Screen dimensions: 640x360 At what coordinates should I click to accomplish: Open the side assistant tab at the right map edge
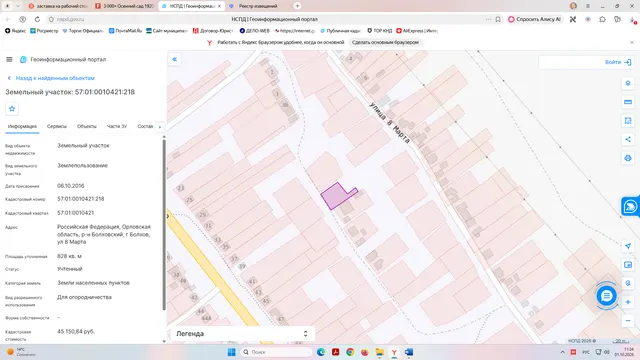[x=630, y=207]
